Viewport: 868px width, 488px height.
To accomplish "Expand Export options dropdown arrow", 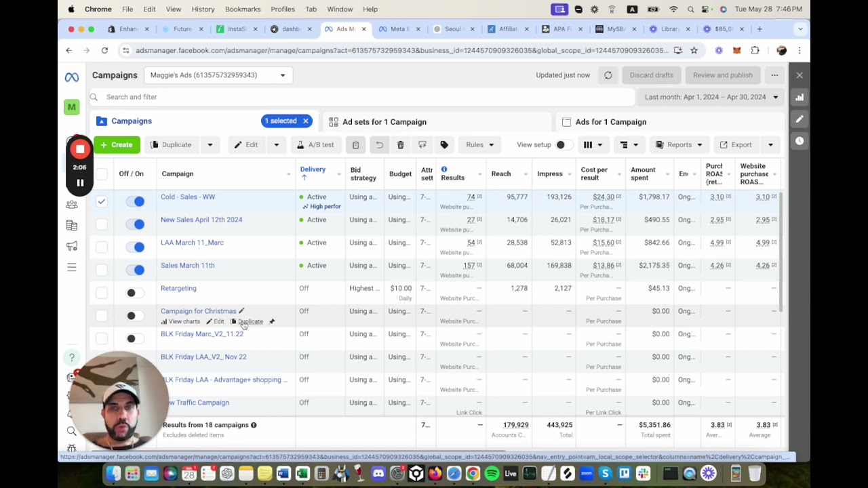I will pos(770,144).
